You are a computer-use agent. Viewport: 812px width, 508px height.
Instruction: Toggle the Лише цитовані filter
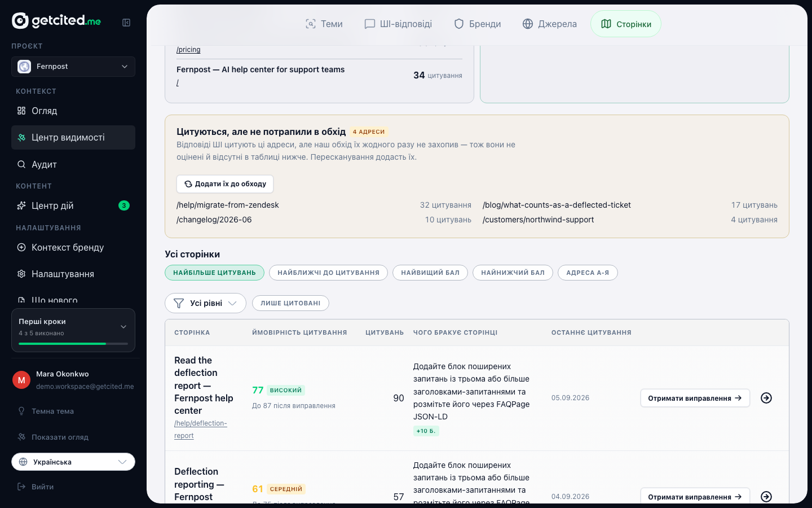(290, 303)
